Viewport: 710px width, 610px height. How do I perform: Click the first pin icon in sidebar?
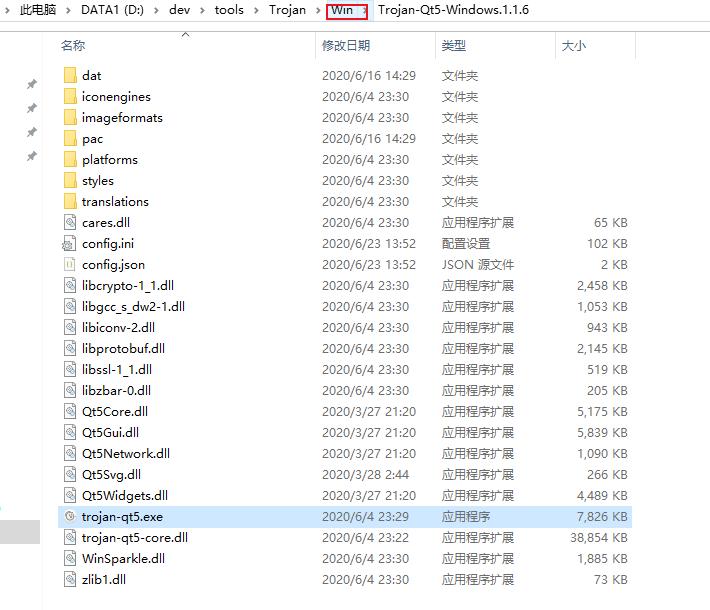32,84
